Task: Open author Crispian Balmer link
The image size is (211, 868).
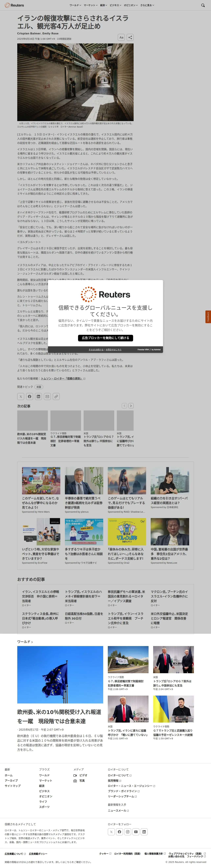Action: tap(29, 33)
